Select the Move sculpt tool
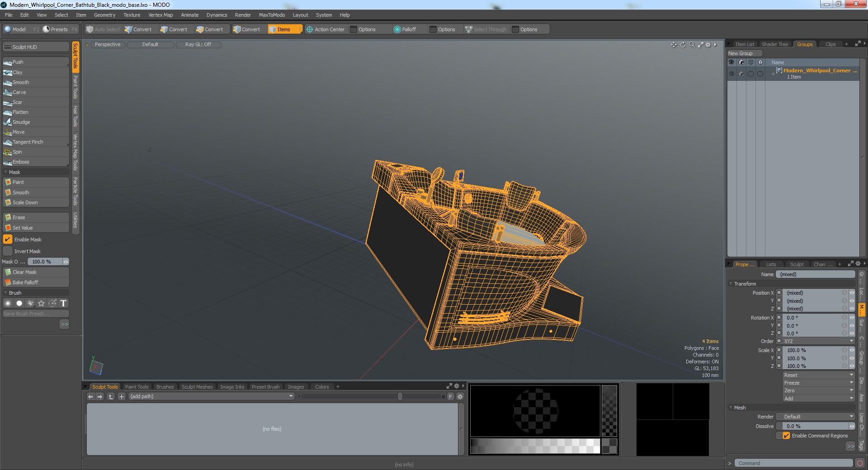Image resolution: width=868 pixels, height=470 pixels. pyautogui.click(x=36, y=132)
